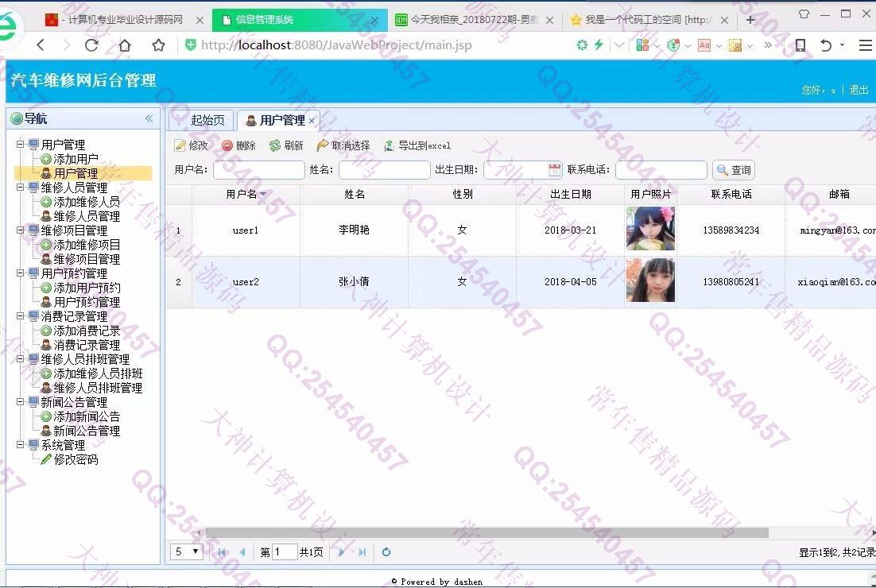Screen dimensions: 876x588
Task: Click the 退出 logout link
Action: coord(859,90)
